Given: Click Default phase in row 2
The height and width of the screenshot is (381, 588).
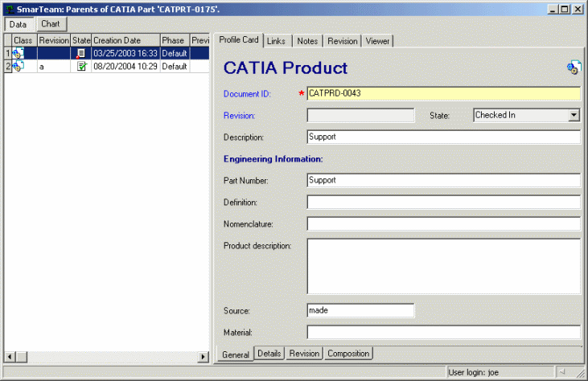Looking at the screenshot, I should (175, 66).
